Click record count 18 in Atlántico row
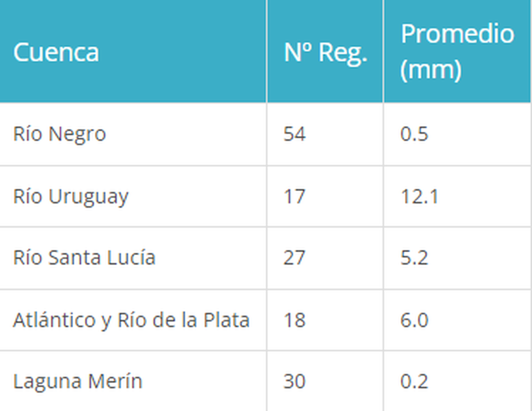Screen dimensions: 532x411 (x=295, y=320)
